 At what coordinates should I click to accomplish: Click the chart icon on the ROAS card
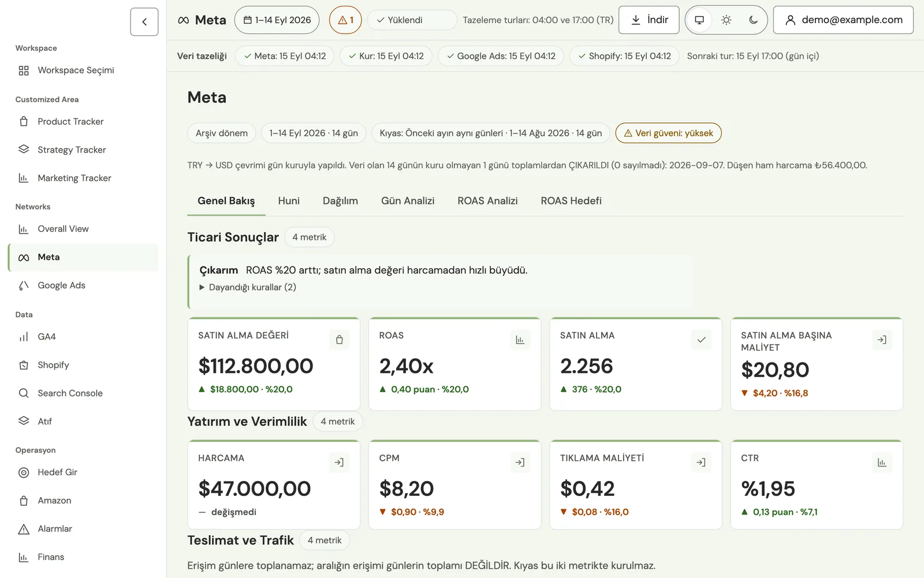click(x=520, y=340)
